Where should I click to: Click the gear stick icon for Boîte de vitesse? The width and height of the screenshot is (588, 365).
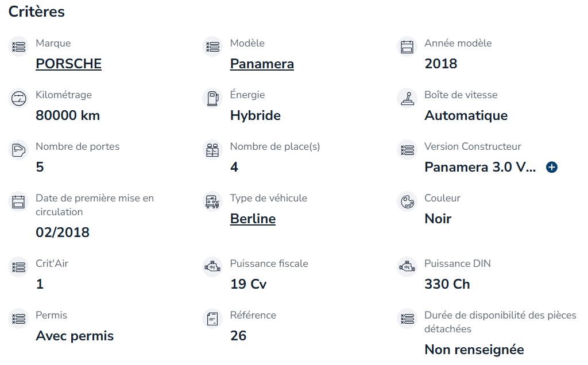[x=407, y=99]
